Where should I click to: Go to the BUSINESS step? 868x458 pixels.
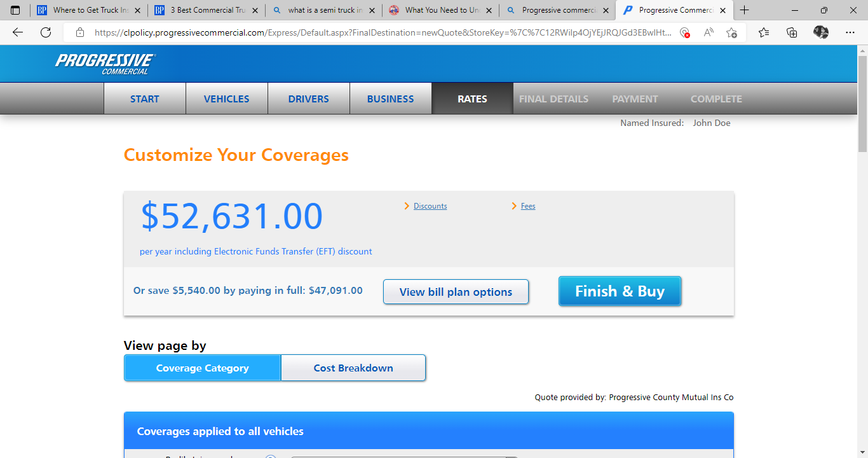(x=391, y=99)
